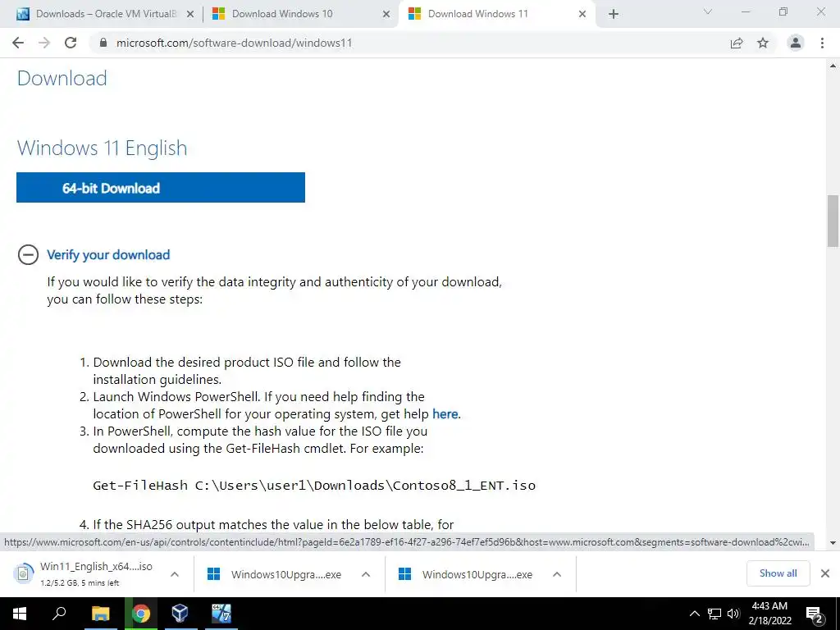Reload the Windows 11 download page

71,43
